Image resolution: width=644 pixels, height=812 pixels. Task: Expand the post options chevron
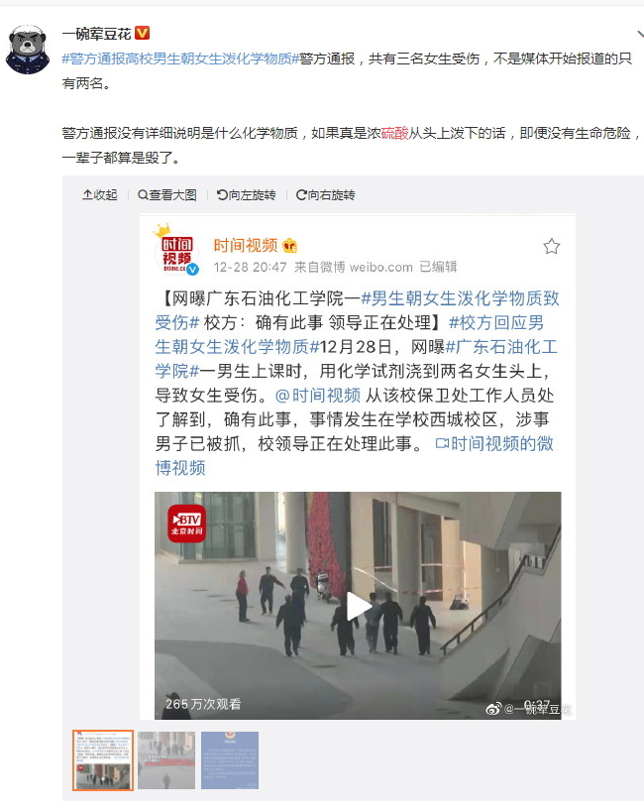coord(640,34)
